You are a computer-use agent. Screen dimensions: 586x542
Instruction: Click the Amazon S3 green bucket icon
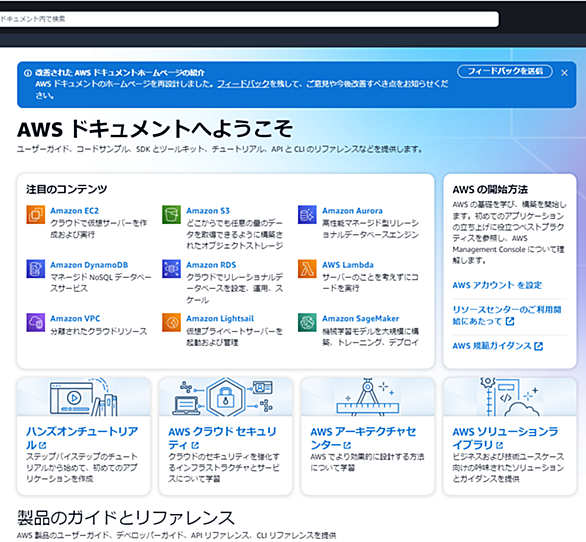(x=171, y=215)
